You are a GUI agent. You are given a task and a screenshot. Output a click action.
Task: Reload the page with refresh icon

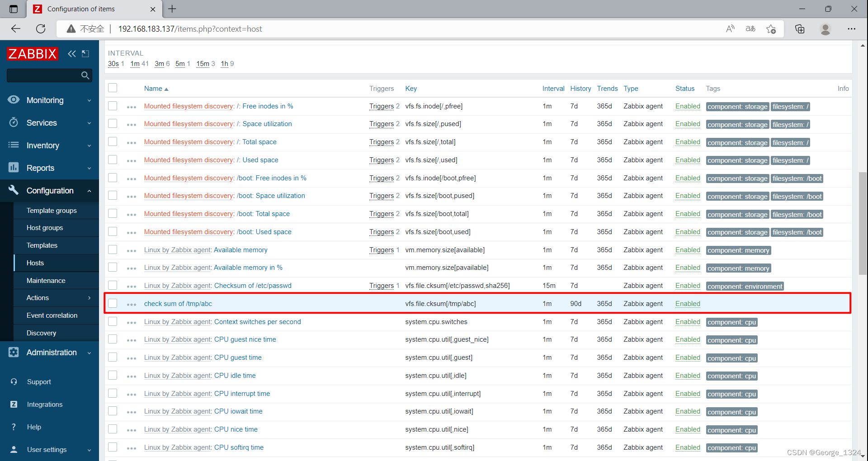coord(41,29)
